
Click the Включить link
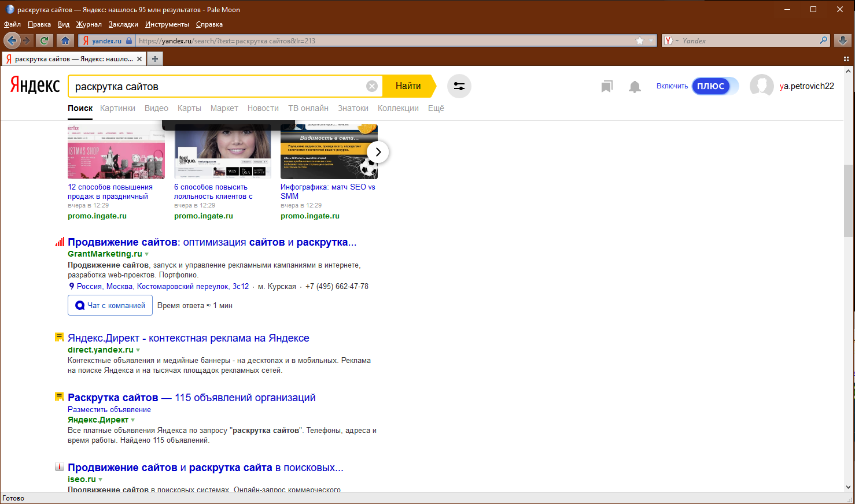coord(672,86)
